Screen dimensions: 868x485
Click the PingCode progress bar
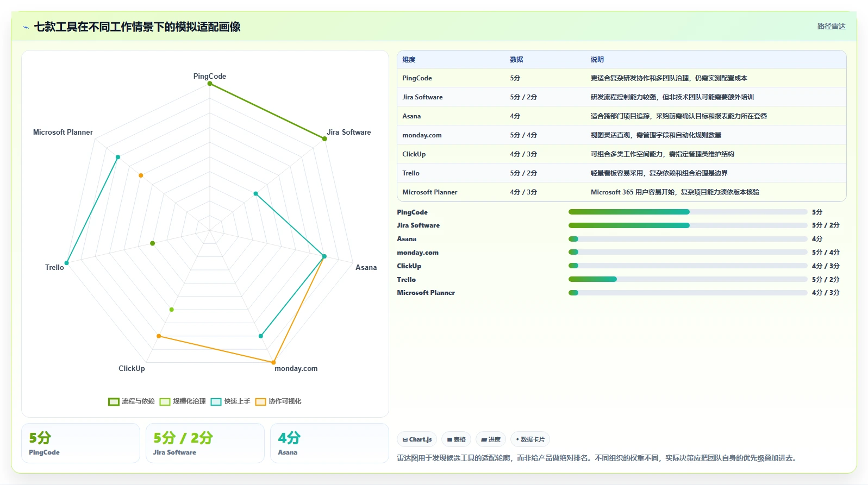tap(688, 212)
